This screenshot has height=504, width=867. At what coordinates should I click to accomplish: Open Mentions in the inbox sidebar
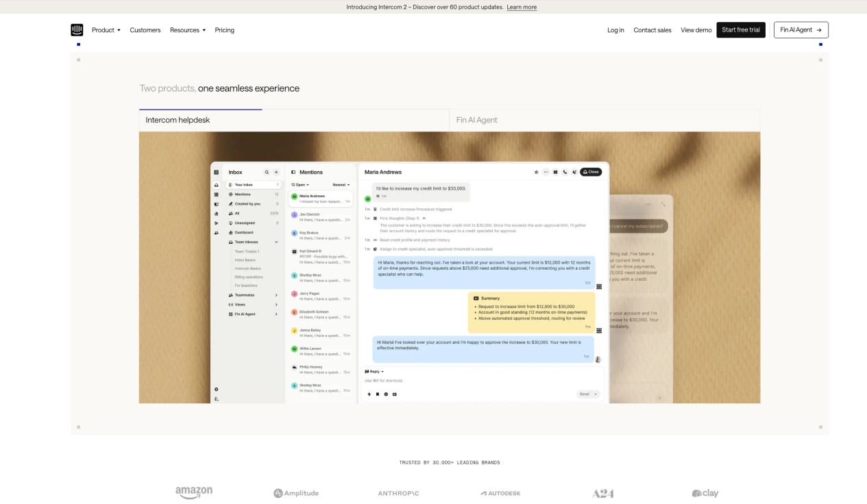[x=253, y=194]
